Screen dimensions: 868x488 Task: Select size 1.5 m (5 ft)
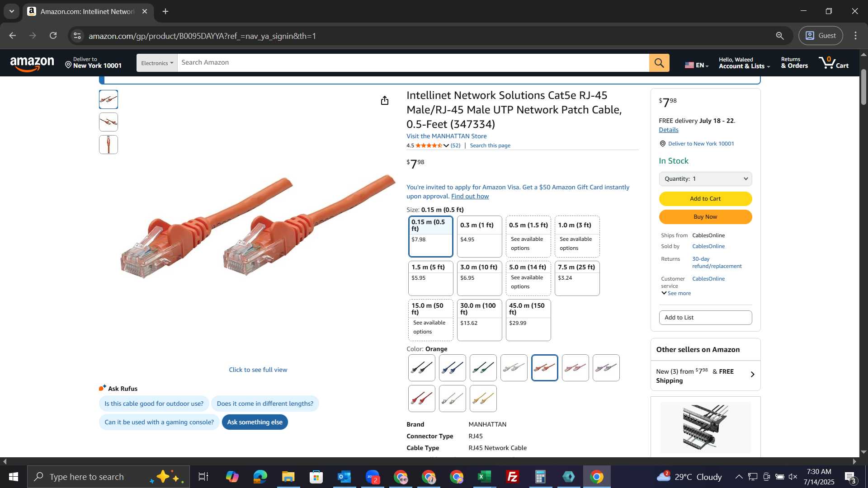430,278
